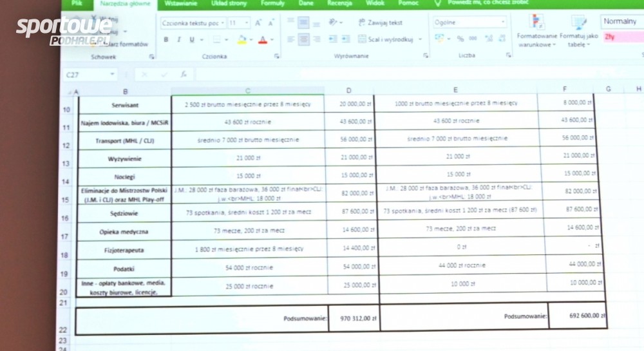Click the Name Box showing C27
The image size is (644, 351).
(89, 74)
